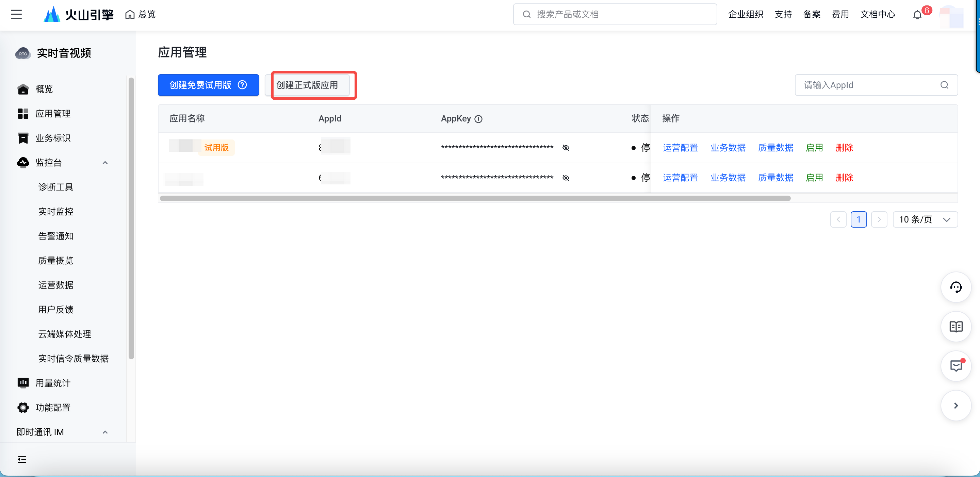Reveal AppKey in the second row
Viewport: 980px width, 477px height.
point(566,178)
